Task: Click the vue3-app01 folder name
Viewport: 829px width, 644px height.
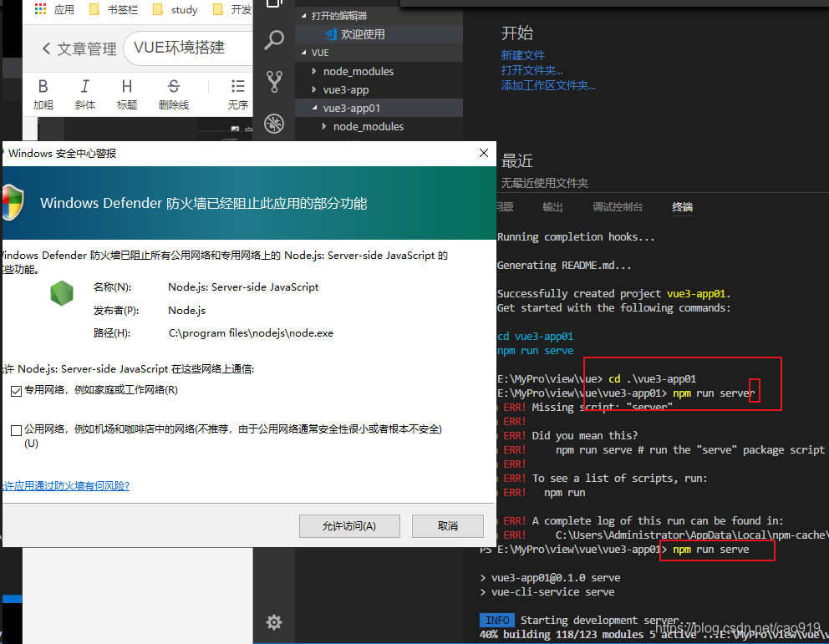Action: (x=352, y=109)
